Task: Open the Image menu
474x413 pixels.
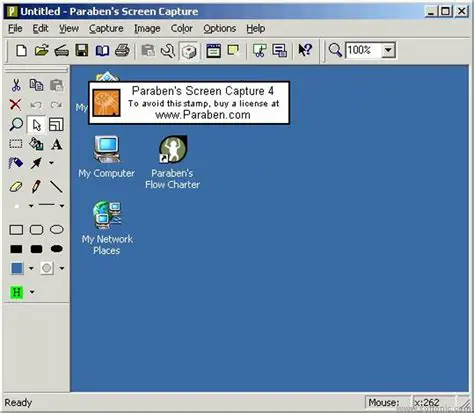Action: (147, 29)
